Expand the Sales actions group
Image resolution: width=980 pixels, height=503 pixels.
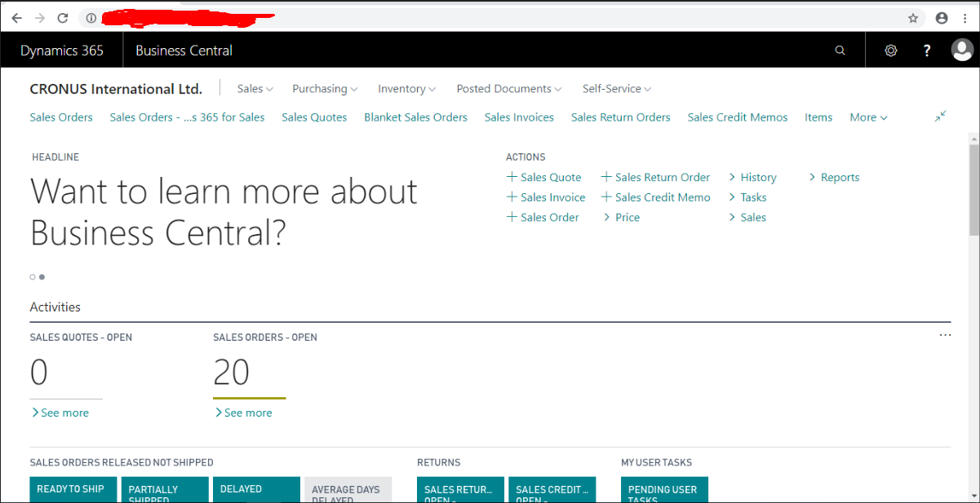point(747,217)
